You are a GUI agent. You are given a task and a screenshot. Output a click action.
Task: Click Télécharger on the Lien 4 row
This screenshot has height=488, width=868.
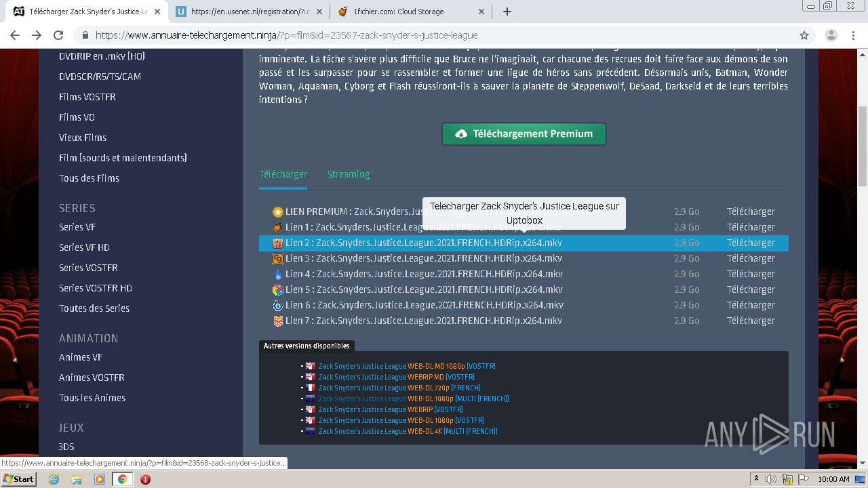point(751,274)
